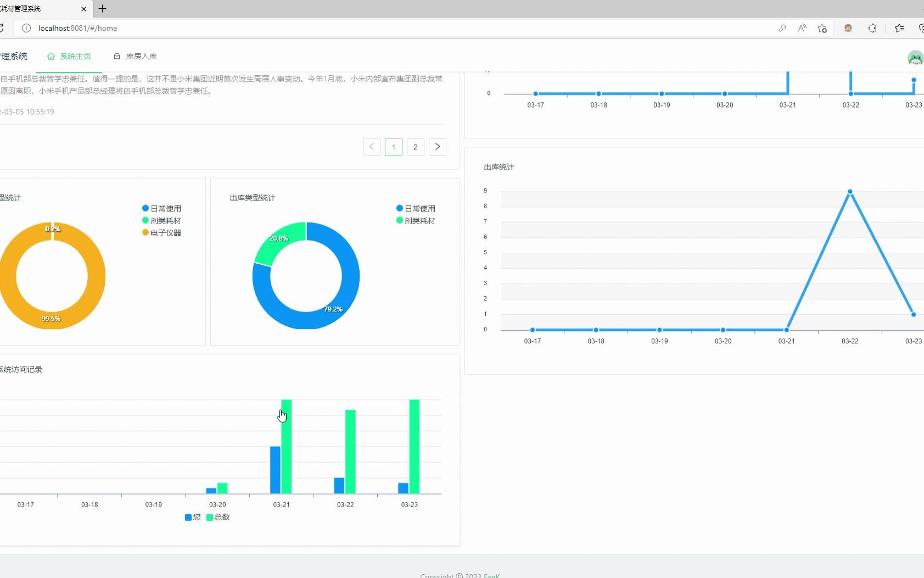Click the green 总数 bar for 03-23
This screenshot has width=924, height=578.
point(415,447)
